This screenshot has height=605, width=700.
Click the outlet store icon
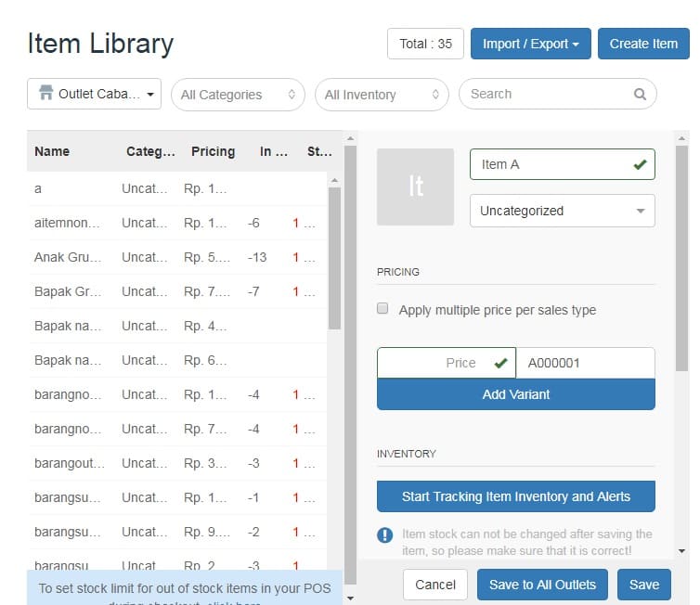click(x=45, y=94)
